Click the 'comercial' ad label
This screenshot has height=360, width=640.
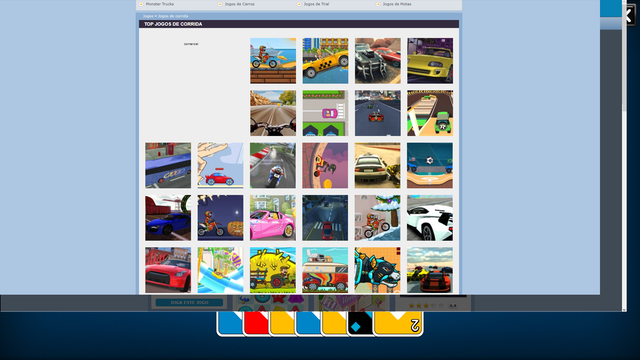tap(191, 44)
